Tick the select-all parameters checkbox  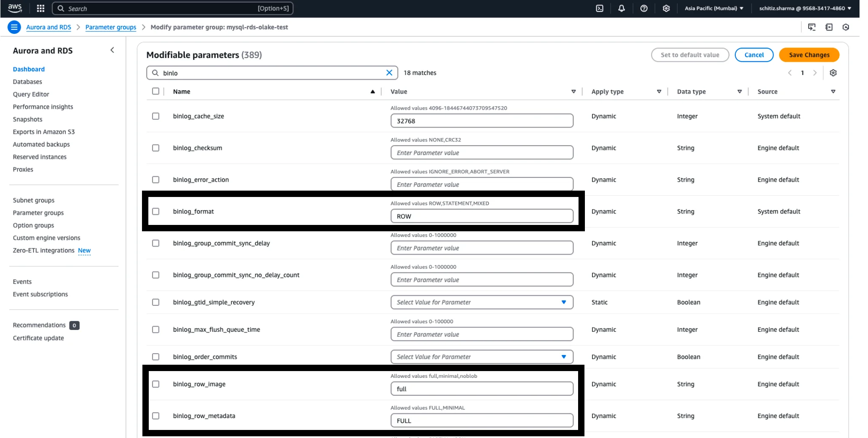[156, 91]
